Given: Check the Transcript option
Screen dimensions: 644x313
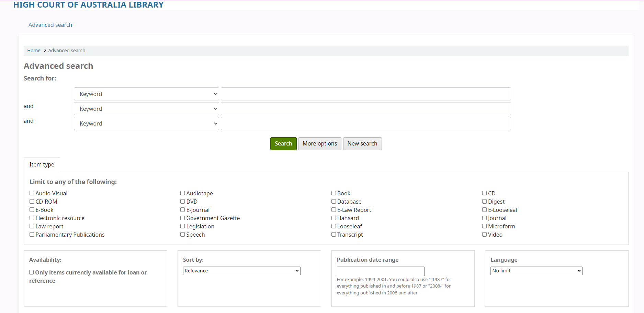Looking at the screenshot, I should click(x=334, y=235).
